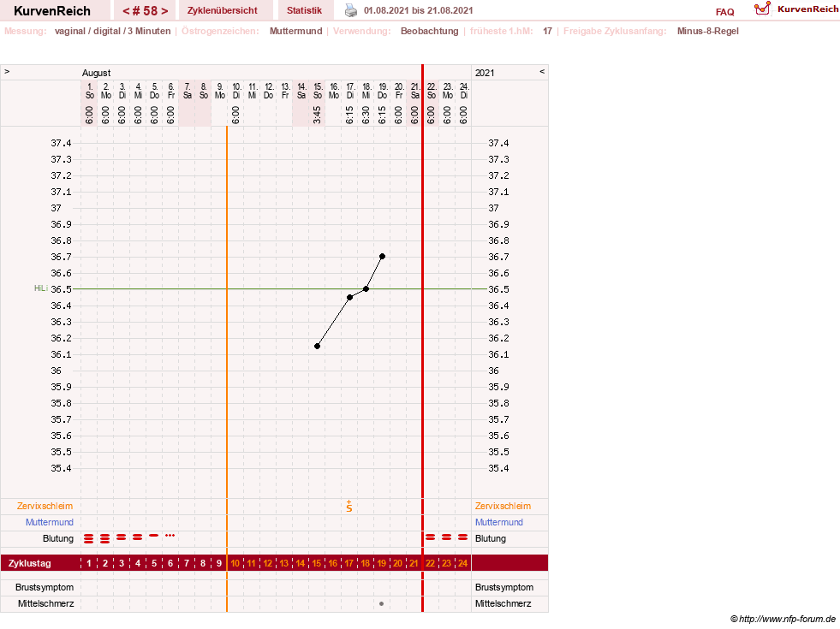Click the left axis 37.4 temperature label
Image resolution: width=840 pixels, height=629 pixels.
[61, 143]
